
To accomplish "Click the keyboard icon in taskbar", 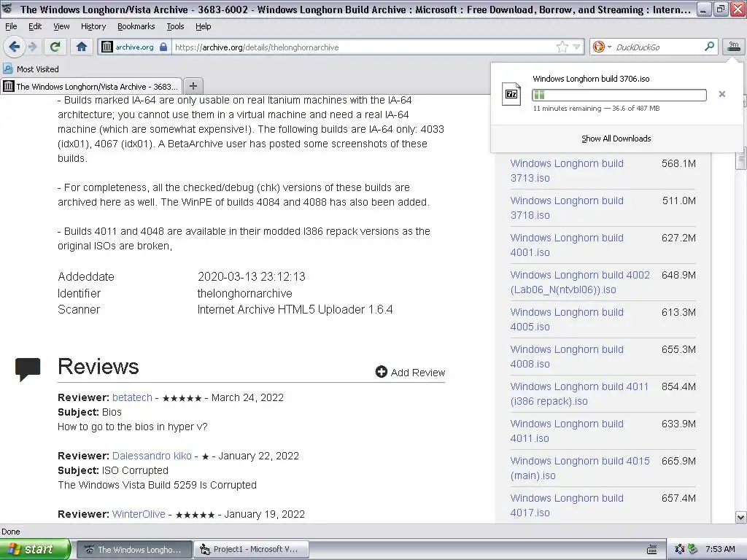I will pos(652,550).
